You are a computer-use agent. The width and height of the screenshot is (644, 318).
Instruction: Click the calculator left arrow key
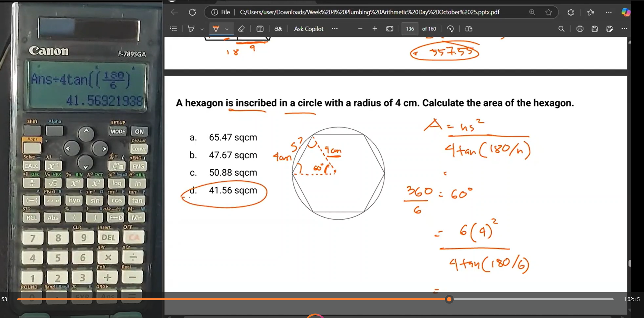[x=72, y=149]
